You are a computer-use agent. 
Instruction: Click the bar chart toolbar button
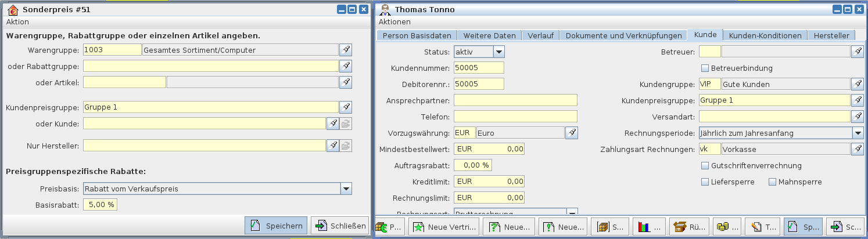pyautogui.click(x=648, y=227)
